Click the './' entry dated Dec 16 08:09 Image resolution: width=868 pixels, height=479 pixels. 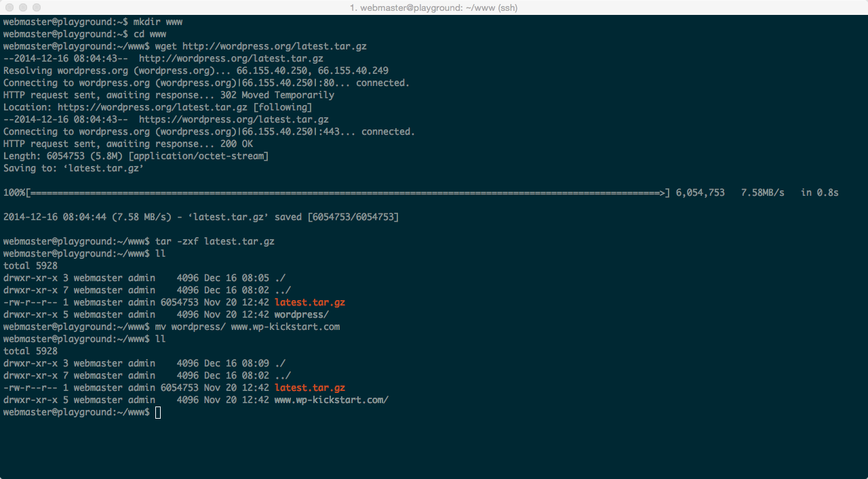coord(144,363)
